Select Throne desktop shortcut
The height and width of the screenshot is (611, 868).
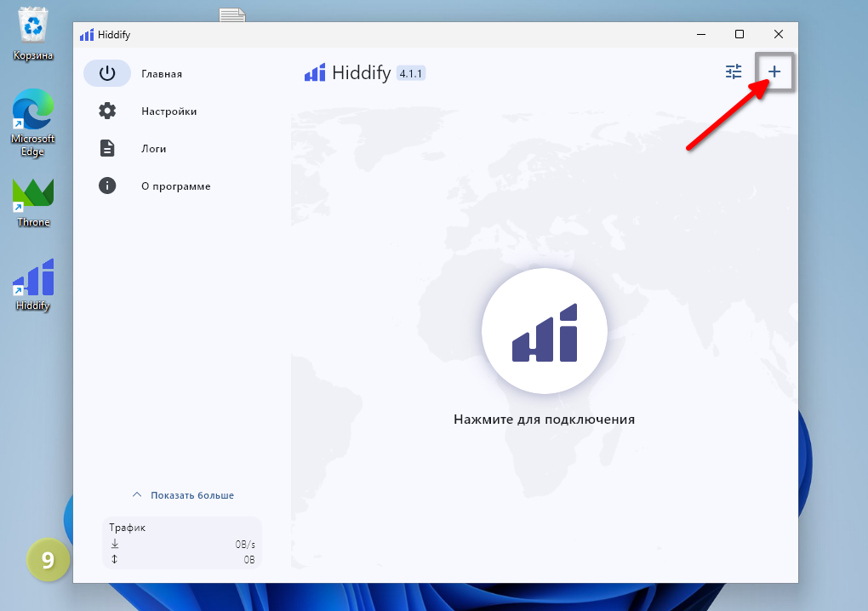point(33,202)
